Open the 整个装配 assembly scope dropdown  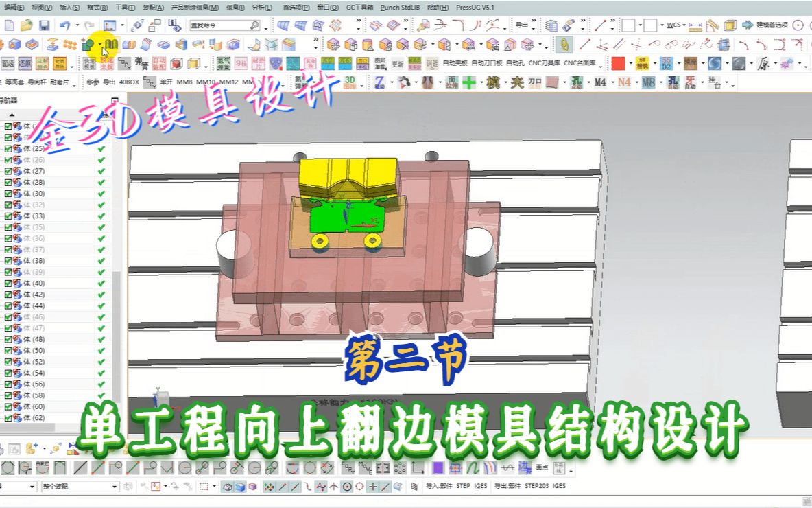[115, 487]
